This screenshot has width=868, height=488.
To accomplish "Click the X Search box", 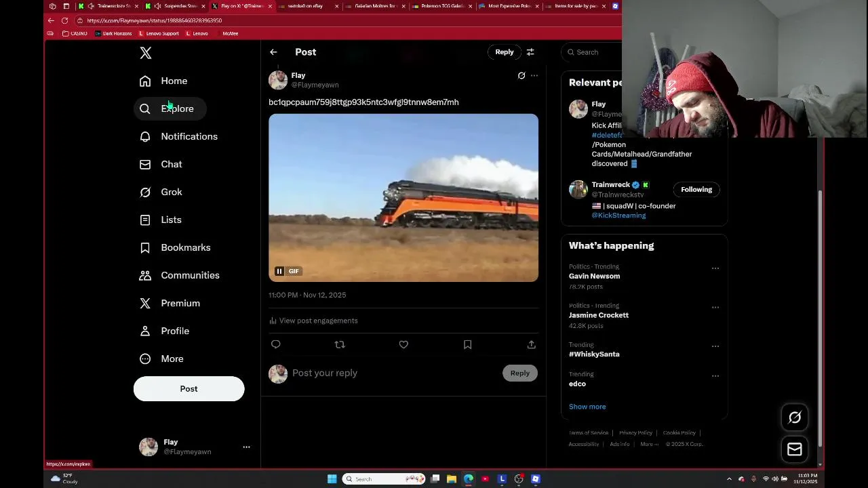I will coord(593,52).
